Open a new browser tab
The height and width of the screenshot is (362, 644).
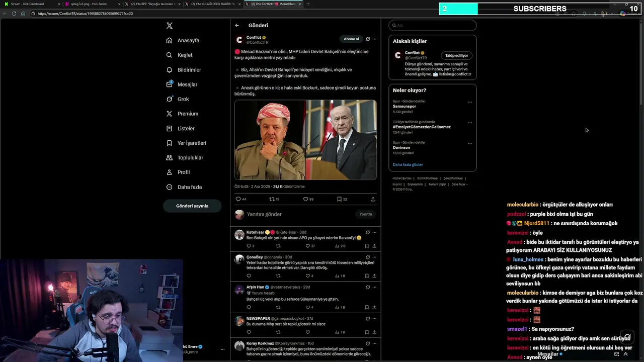pos(308,4)
